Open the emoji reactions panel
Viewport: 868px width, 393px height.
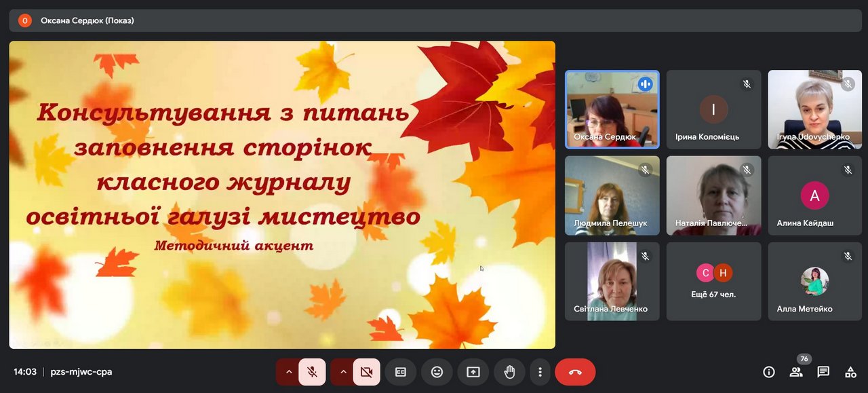click(437, 372)
